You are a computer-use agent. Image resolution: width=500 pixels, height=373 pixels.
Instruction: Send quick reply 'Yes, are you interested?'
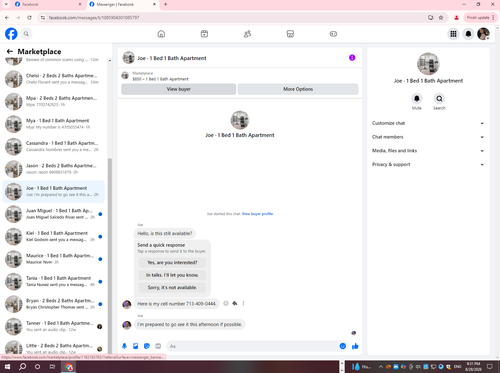(172, 263)
